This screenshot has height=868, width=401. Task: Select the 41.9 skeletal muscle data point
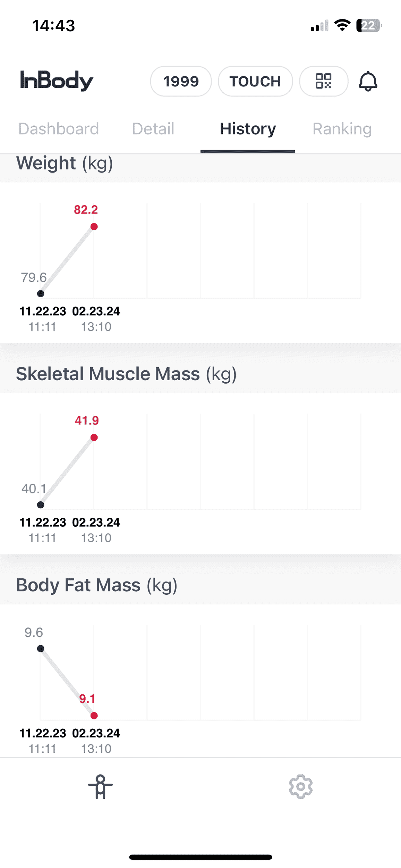(x=94, y=437)
